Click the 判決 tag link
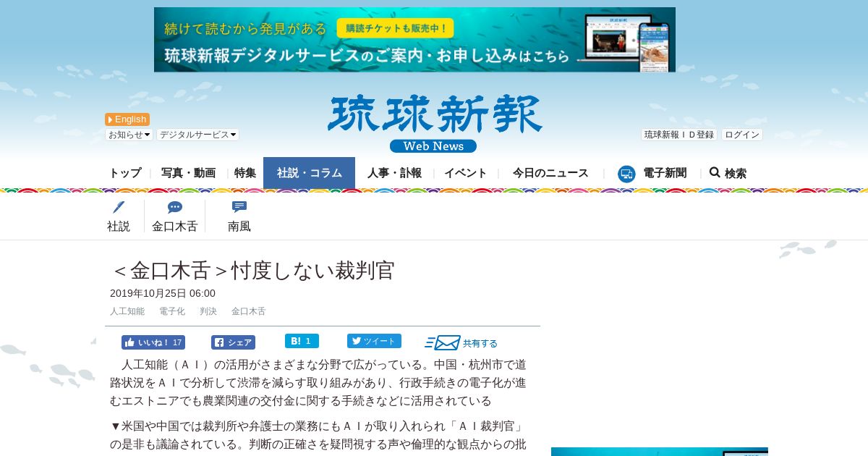Screen dimensions: 868x456 [x=208, y=311]
